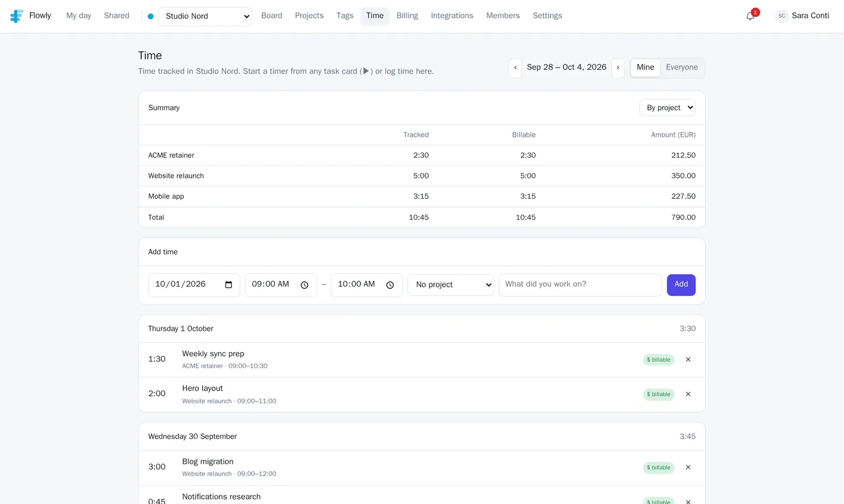Open the Notifications research entry title
Viewport: 844px width, 504px height.
click(x=221, y=497)
